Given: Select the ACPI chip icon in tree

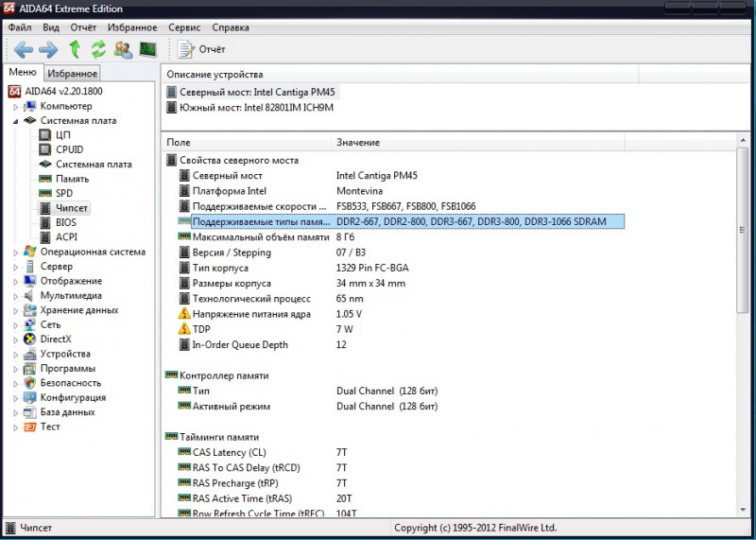Looking at the screenshot, I should click(x=45, y=237).
